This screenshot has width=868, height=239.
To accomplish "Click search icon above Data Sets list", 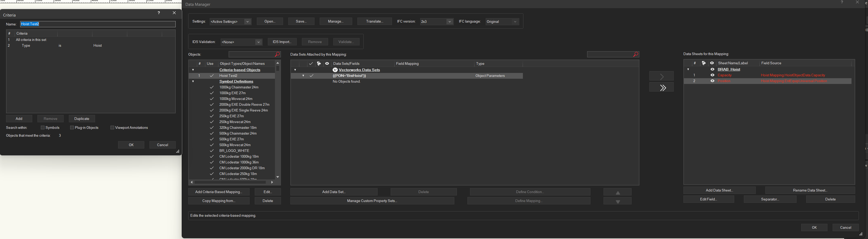I will (x=635, y=54).
